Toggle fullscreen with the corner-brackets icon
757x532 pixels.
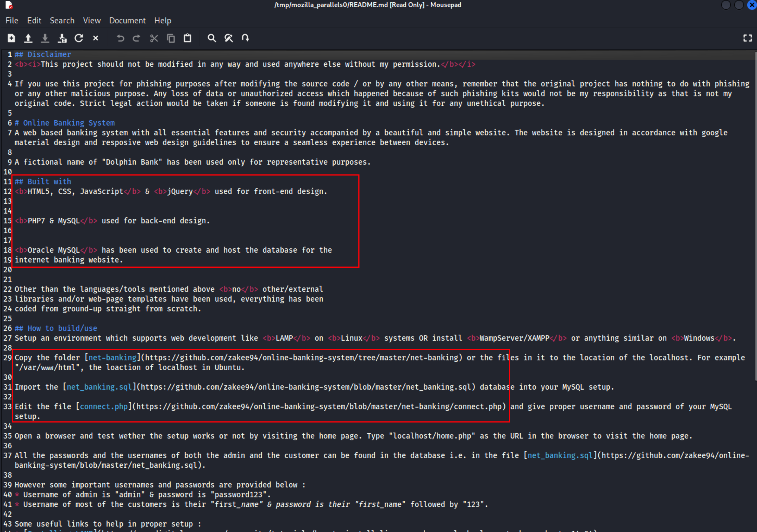point(748,38)
